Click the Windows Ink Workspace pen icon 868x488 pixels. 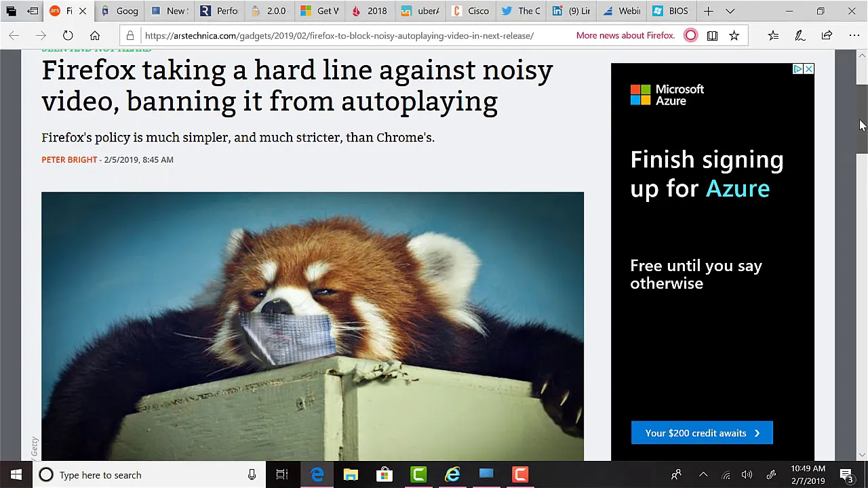click(771, 474)
